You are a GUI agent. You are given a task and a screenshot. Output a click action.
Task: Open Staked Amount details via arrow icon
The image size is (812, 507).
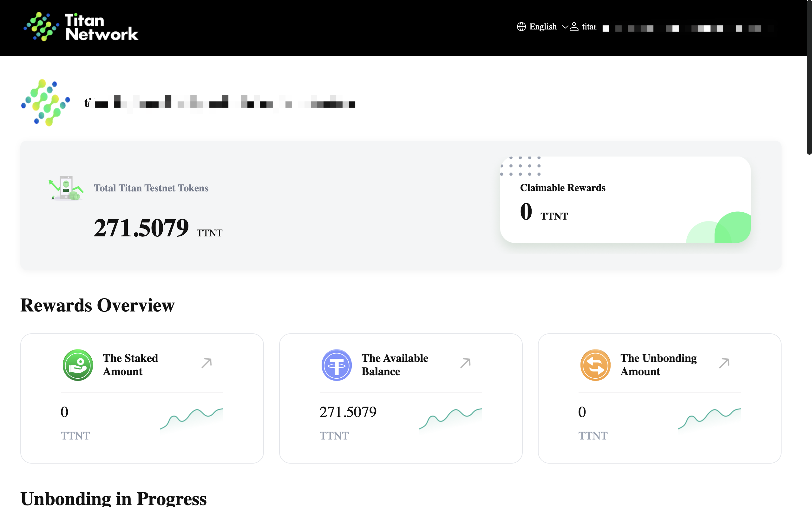click(x=206, y=363)
